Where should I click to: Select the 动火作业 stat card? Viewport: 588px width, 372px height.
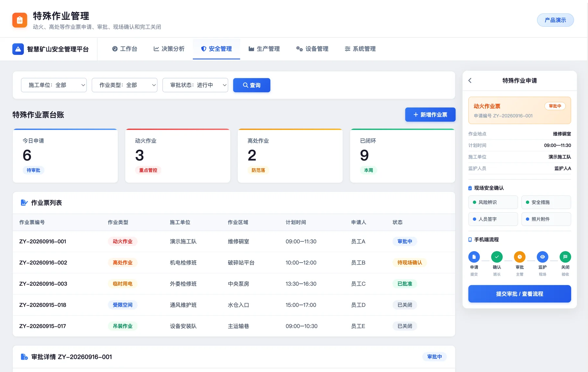(x=178, y=156)
